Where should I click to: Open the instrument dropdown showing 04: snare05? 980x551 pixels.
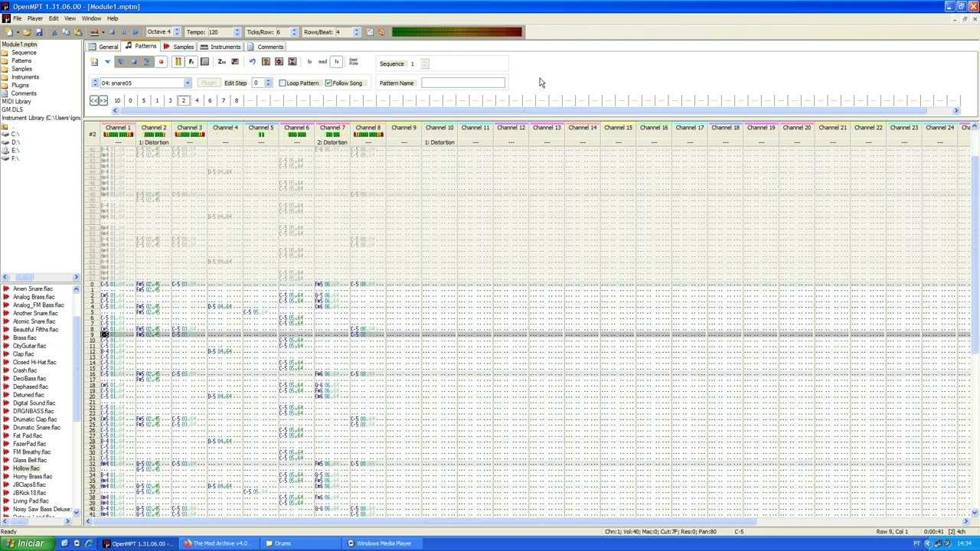[187, 83]
